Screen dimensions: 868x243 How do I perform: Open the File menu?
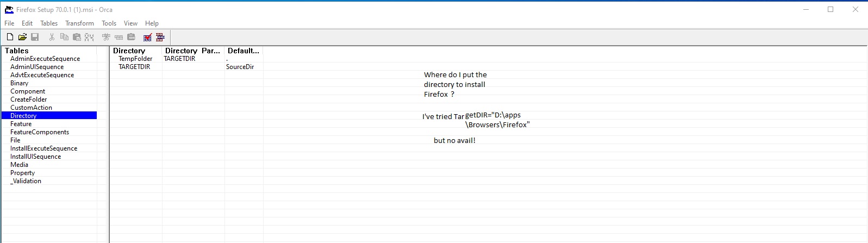coord(9,23)
